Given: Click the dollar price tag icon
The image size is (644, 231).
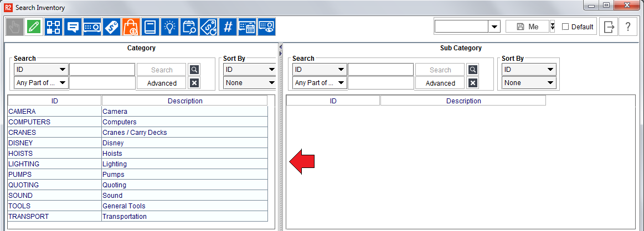Looking at the screenshot, I should [x=112, y=27].
